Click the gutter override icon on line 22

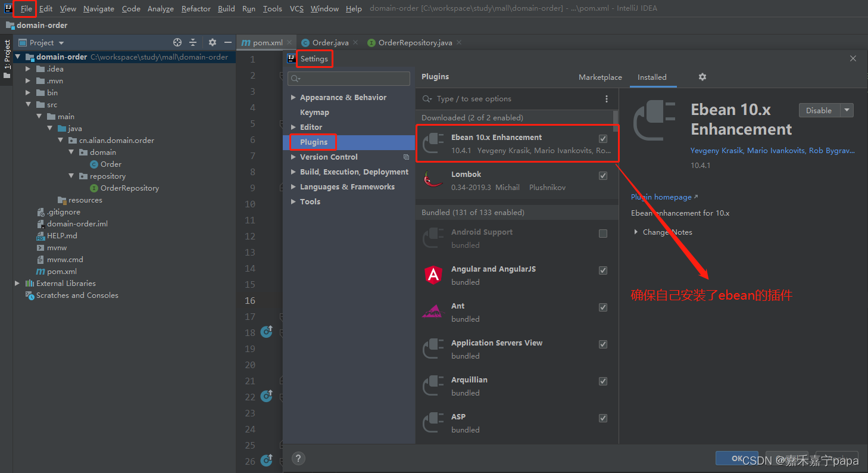tap(267, 396)
